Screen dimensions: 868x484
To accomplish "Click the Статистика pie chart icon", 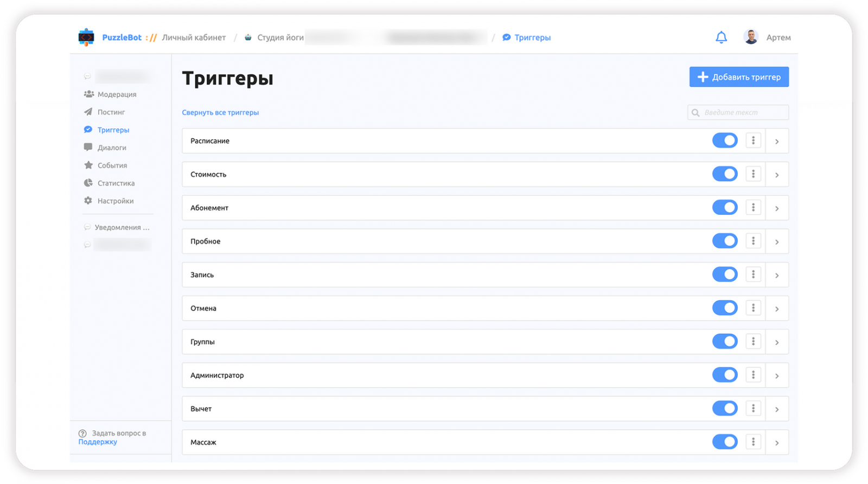I will pos(88,183).
